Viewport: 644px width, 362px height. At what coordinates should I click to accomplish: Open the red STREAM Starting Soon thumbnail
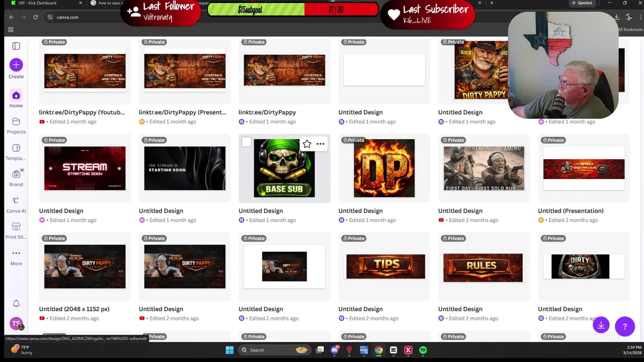(x=85, y=168)
